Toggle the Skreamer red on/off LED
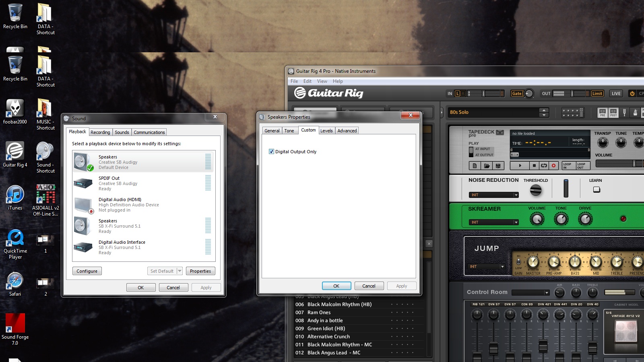644x362 pixels. pyautogui.click(x=623, y=219)
